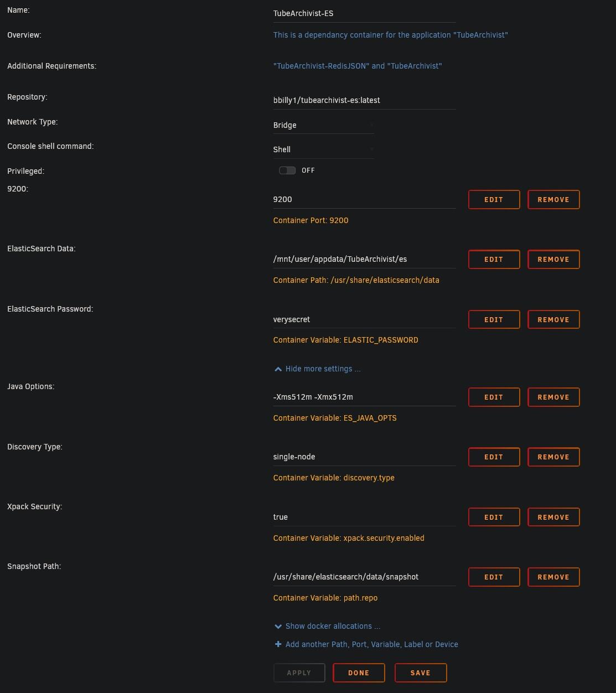616x693 pixels.
Task: Click the chevron icon beside Hide more settings
Action: tap(278, 369)
